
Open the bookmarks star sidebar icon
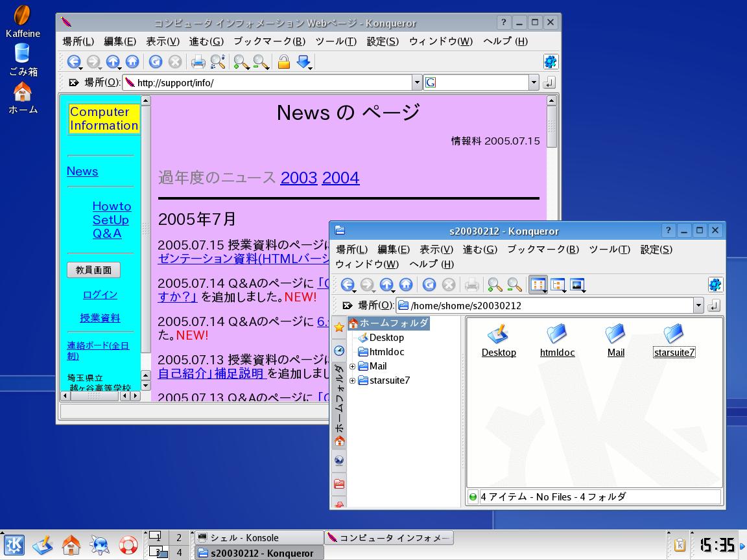click(x=339, y=327)
